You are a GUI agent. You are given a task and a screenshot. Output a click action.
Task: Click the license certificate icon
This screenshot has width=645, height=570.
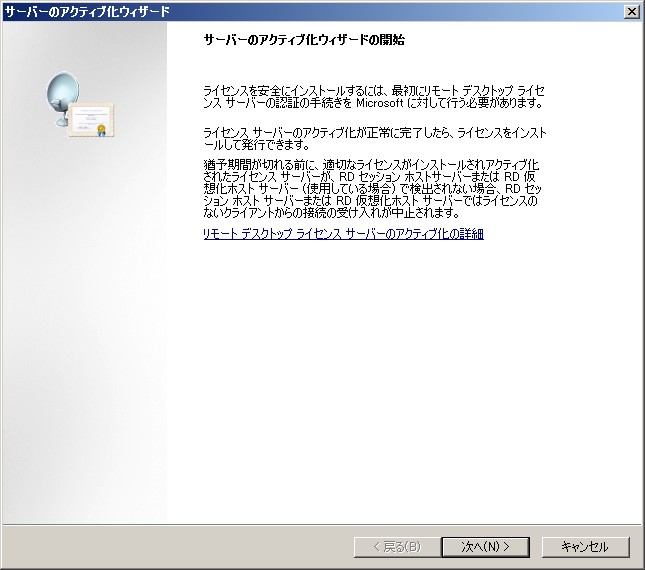tap(93, 120)
